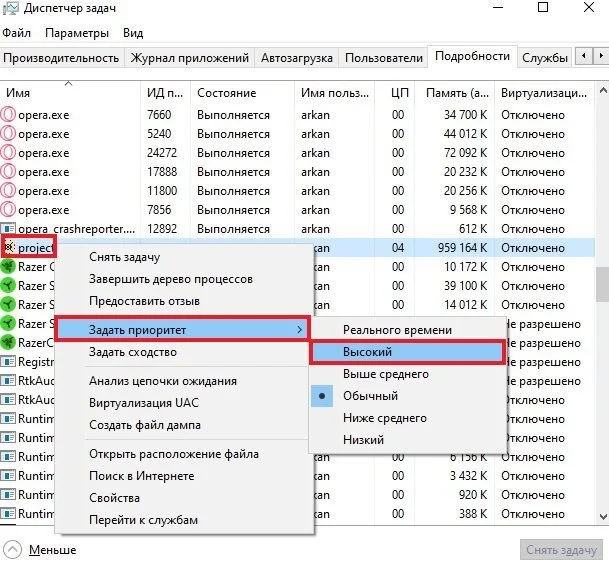Click the scrollbar down arrow

603,517
